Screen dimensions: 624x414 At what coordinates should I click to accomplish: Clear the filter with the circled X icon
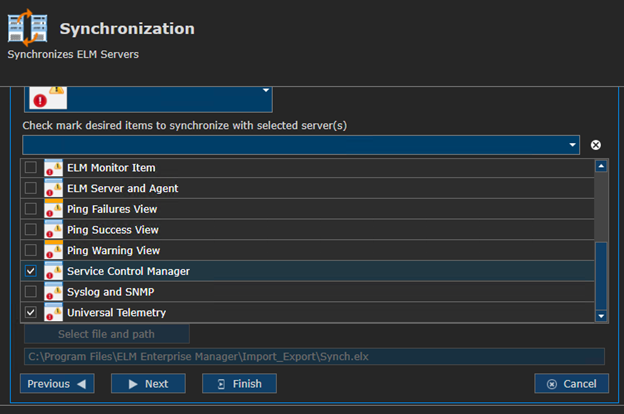(596, 145)
